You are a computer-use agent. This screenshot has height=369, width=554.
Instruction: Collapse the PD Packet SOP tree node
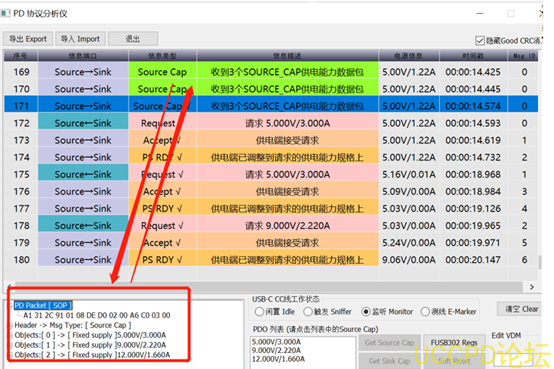point(11,305)
